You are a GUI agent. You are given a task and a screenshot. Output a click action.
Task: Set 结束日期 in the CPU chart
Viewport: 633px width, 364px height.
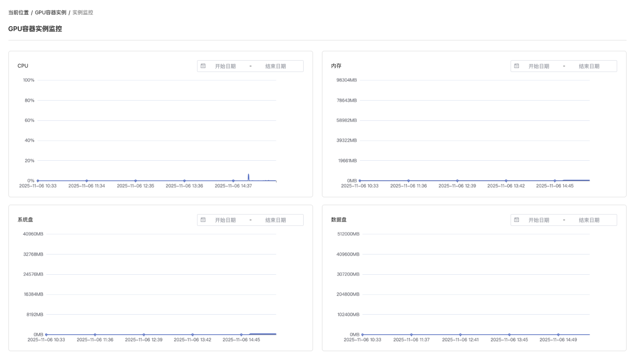click(x=276, y=66)
